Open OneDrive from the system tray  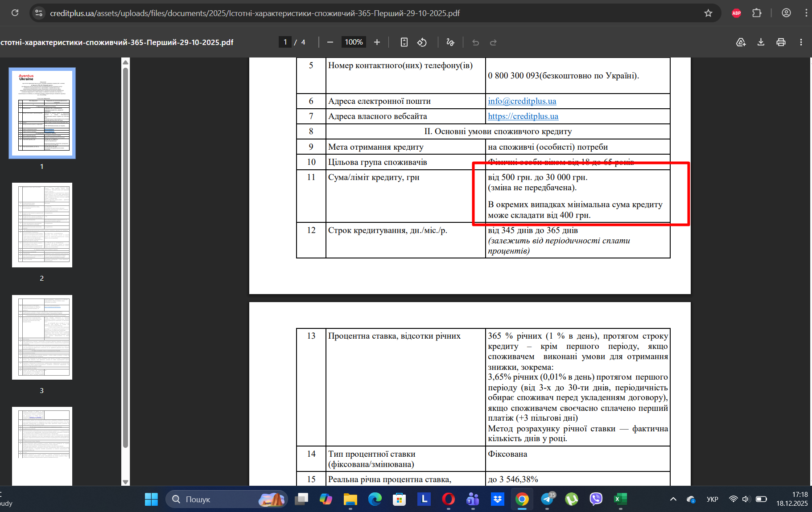tap(691, 499)
